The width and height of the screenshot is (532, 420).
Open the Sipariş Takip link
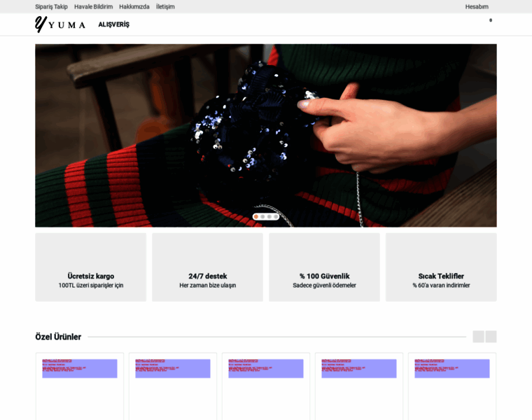[51, 7]
